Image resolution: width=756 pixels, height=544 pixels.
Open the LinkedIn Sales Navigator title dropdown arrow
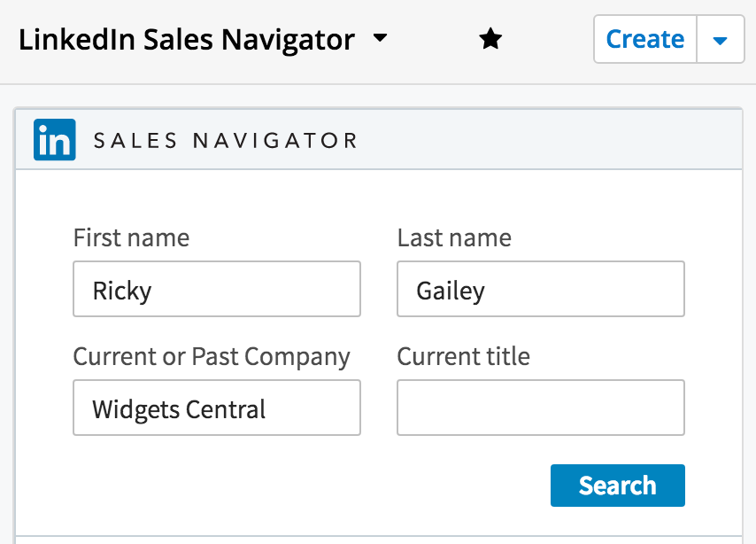coord(380,39)
